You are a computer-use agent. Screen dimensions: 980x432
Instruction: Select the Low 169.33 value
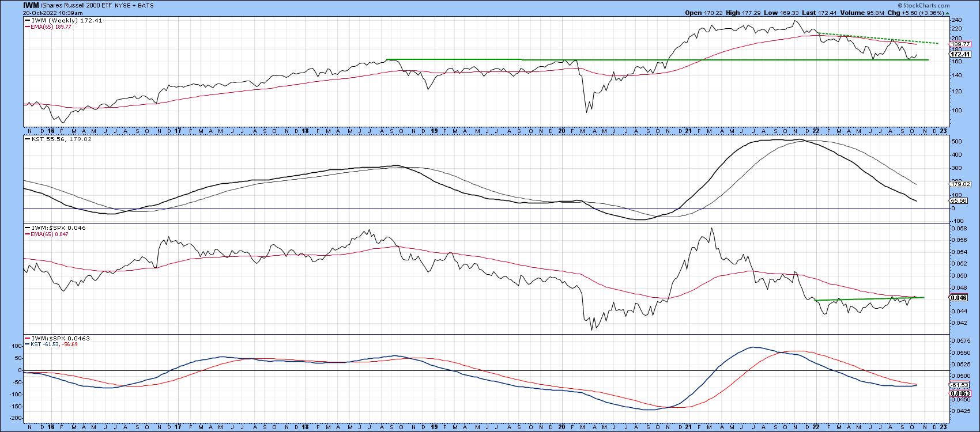tap(780, 12)
